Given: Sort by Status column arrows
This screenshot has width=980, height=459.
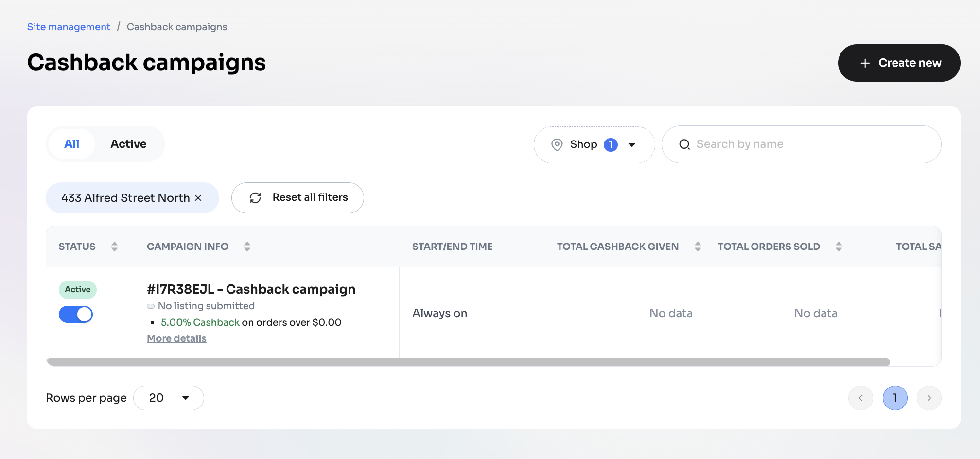Looking at the screenshot, I should 114,247.
